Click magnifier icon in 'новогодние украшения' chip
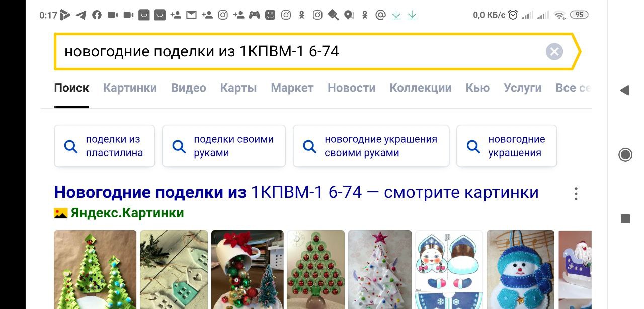The width and height of the screenshot is (644, 309). click(473, 146)
